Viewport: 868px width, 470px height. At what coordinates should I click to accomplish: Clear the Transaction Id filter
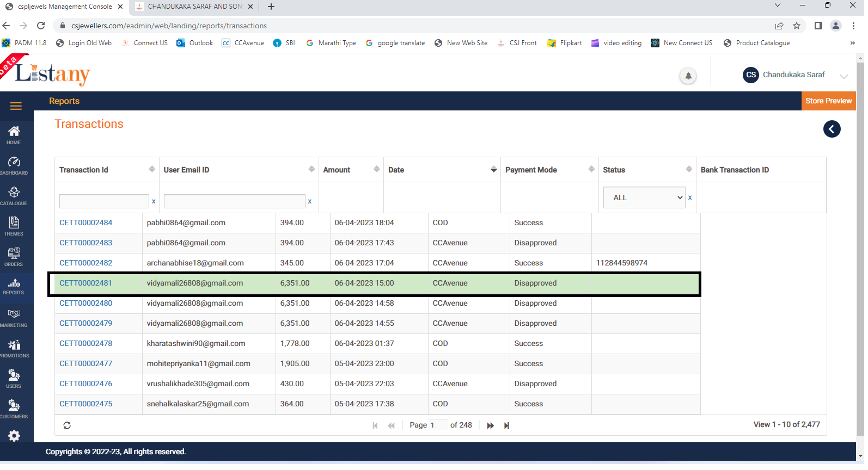point(154,201)
